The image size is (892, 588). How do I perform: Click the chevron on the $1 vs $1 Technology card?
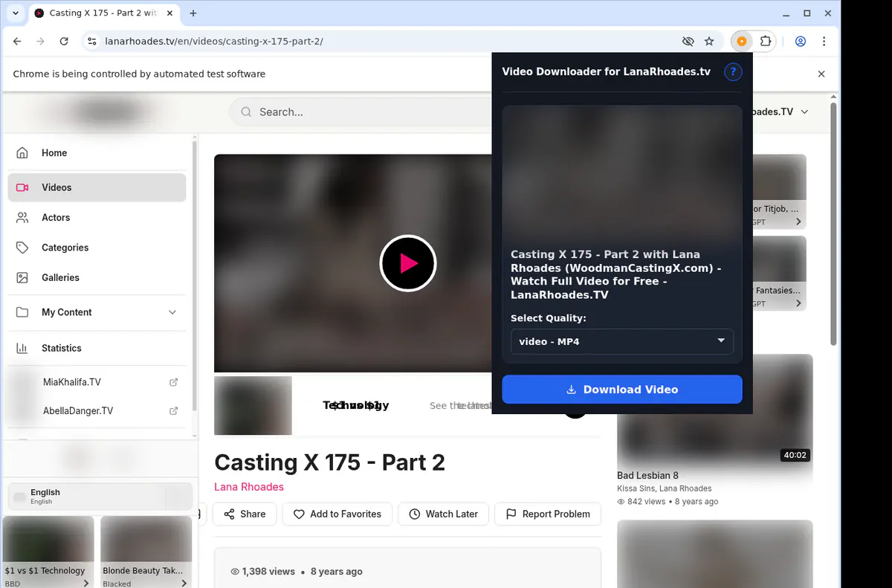pos(86,584)
